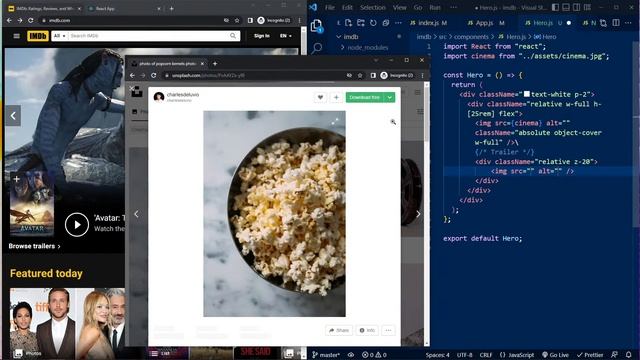This screenshot has height=360, width=640.
Task: Open editor More Actions ellipsis menu
Action: (x=628, y=23)
